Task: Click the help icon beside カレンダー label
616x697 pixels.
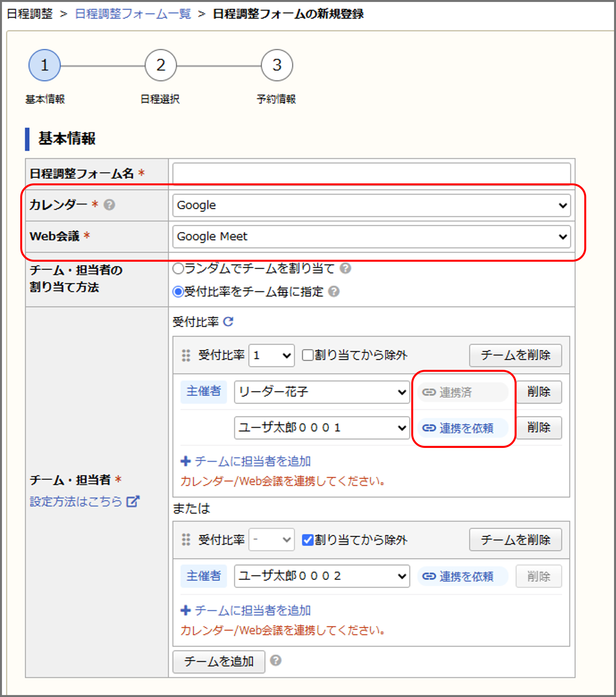Action: [x=109, y=205]
